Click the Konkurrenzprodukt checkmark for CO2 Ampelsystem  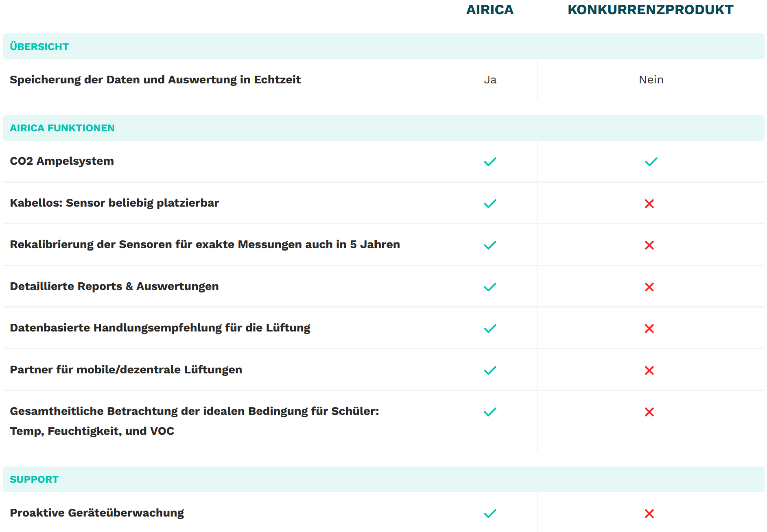tap(651, 162)
